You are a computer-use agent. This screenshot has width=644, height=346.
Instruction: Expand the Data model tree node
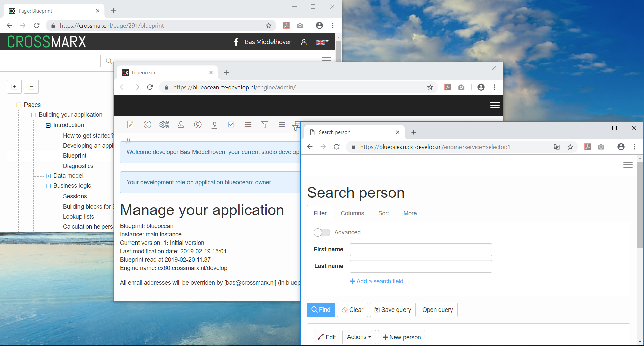tap(48, 176)
